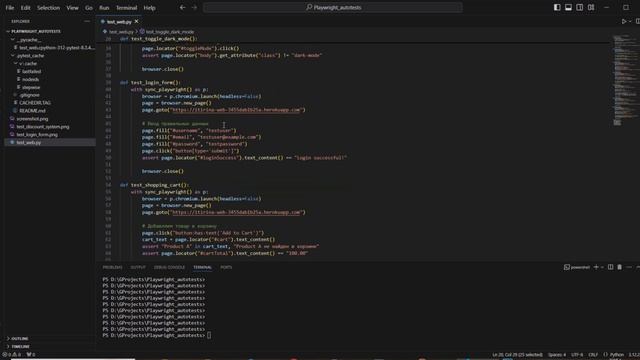Image resolution: width=640 pixels, height=360 pixels.
Task: Open the herokuapp URL in test_shopping_cart
Action: click(x=237, y=212)
